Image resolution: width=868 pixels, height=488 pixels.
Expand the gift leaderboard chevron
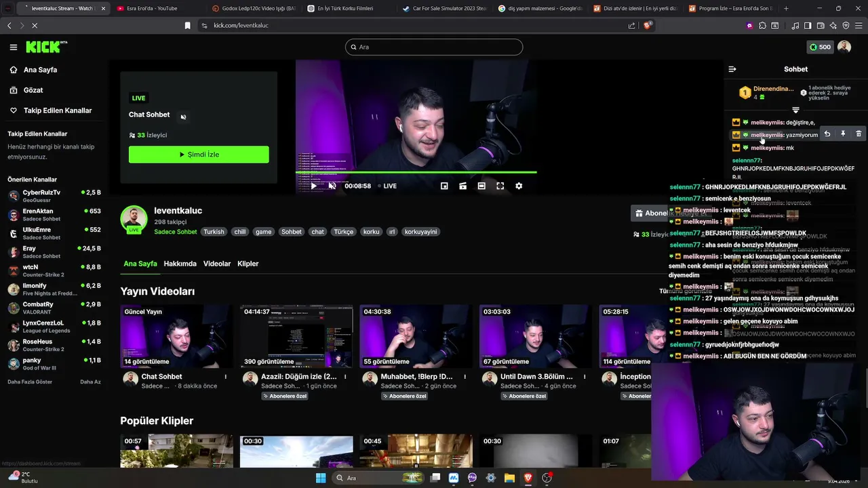pos(795,110)
